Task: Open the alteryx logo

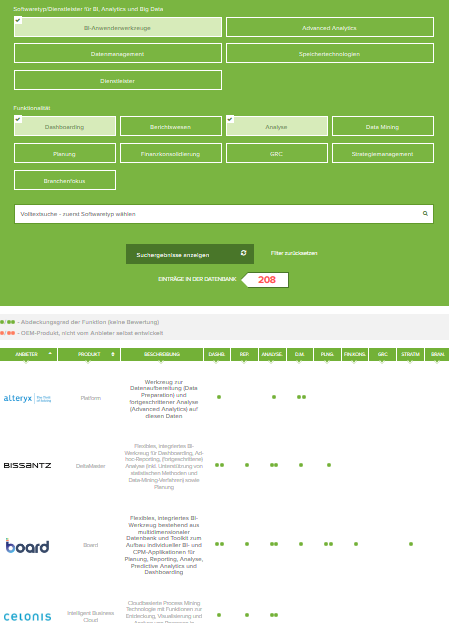Action: pyautogui.click(x=27, y=398)
